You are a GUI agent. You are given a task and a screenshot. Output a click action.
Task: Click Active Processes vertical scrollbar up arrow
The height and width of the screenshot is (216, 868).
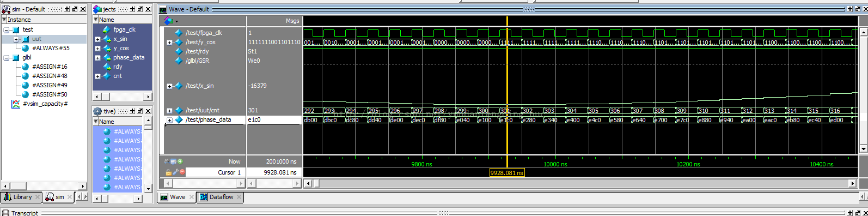click(148, 120)
